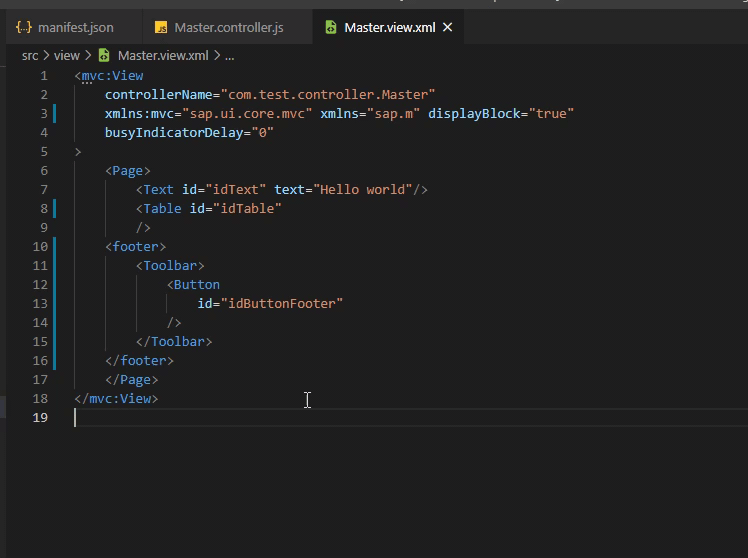Click the XML icon in the breadcrumb
748x558 pixels.
[x=104, y=56]
